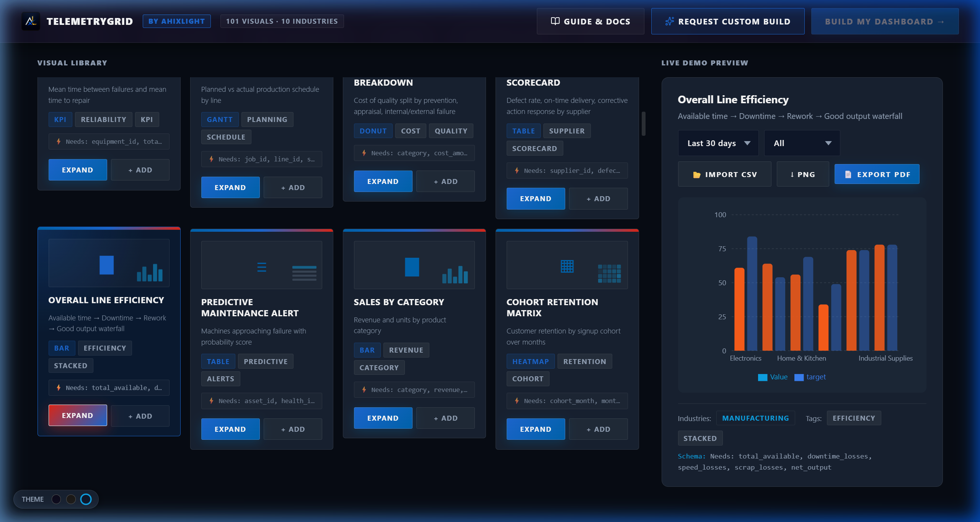Click the tallest Electronics target bar
Viewport: 980px width, 522px height.
(752, 294)
